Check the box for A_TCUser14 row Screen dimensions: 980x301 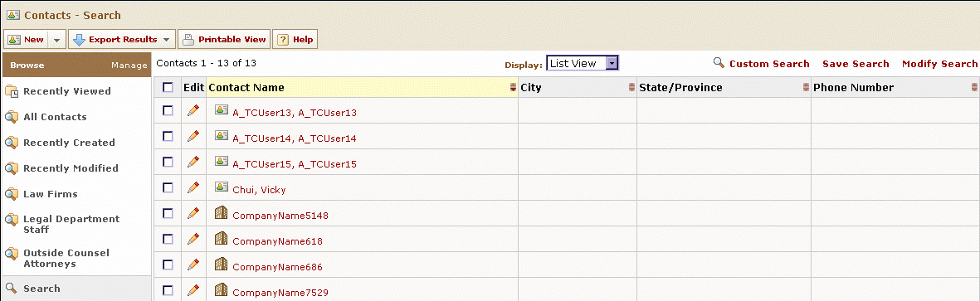[168, 136]
